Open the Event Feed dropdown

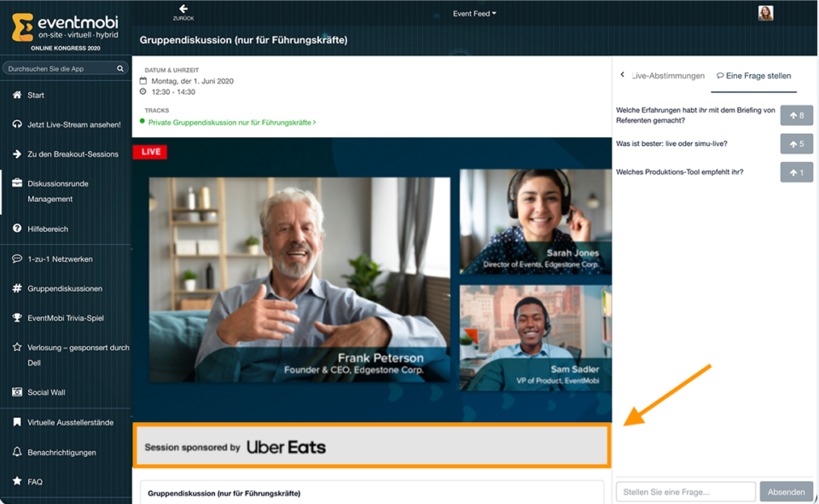[474, 14]
